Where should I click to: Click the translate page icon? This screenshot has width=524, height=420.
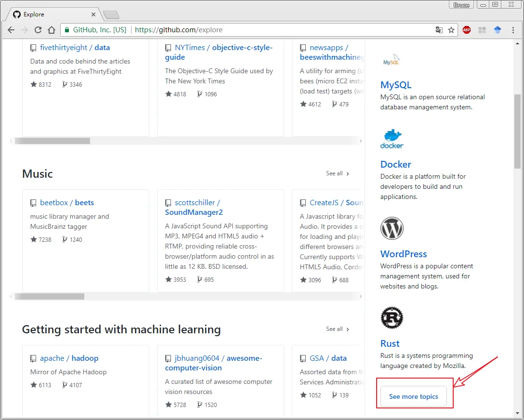point(439,30)
